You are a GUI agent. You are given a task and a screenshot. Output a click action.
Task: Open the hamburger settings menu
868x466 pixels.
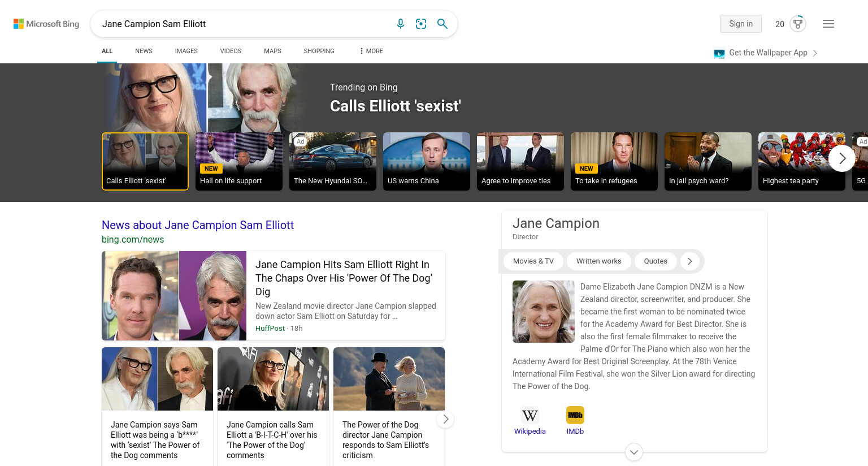(x=828, y=24)
